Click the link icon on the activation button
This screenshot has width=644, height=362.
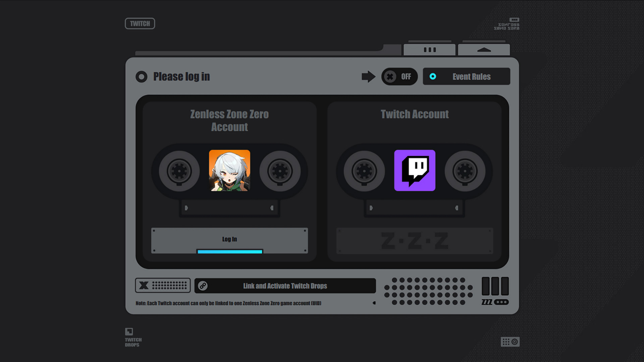(x=203, y=286)
